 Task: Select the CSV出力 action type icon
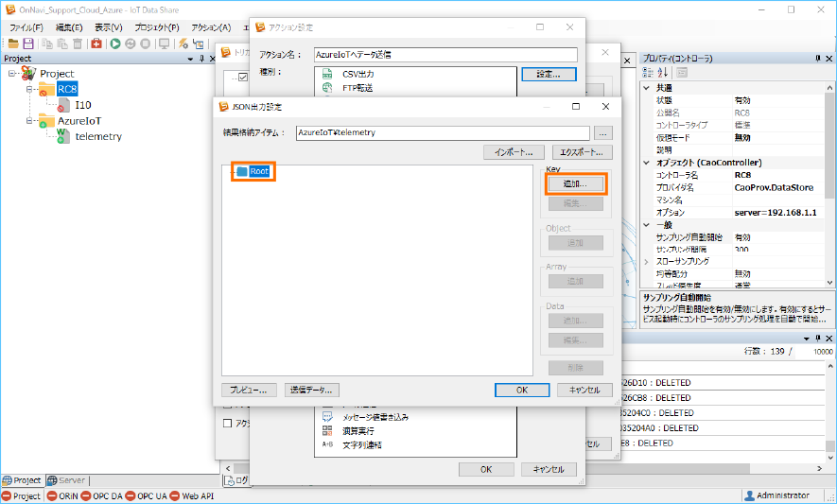tap(327, 73)
